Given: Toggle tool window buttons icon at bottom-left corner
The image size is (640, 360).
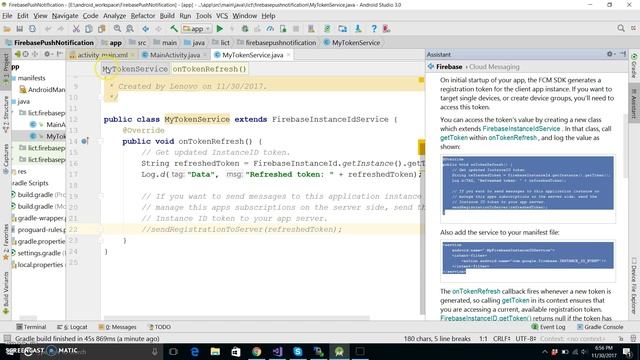Looking at the screenshot, I should (x=7, y=338).
